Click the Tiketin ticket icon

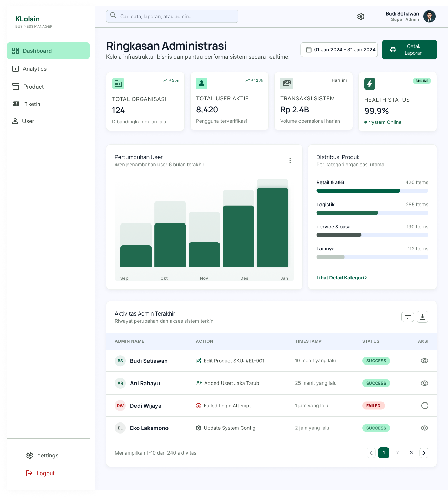16,104
